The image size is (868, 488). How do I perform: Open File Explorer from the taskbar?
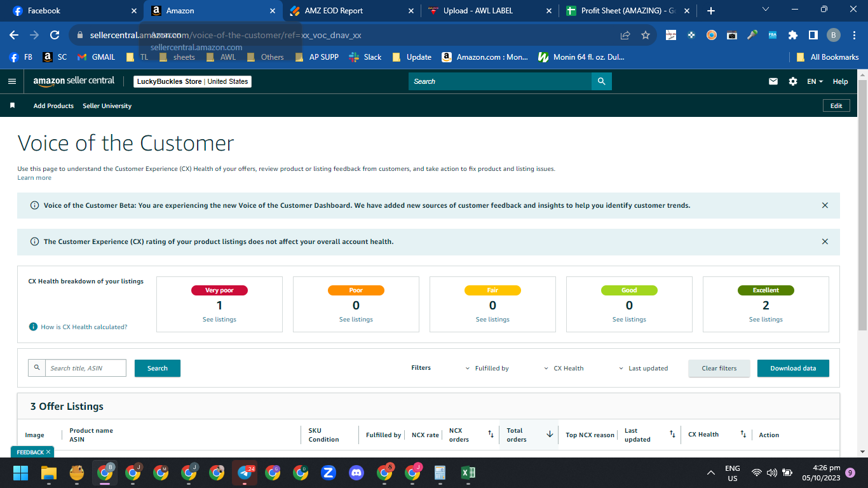[49, 473]
